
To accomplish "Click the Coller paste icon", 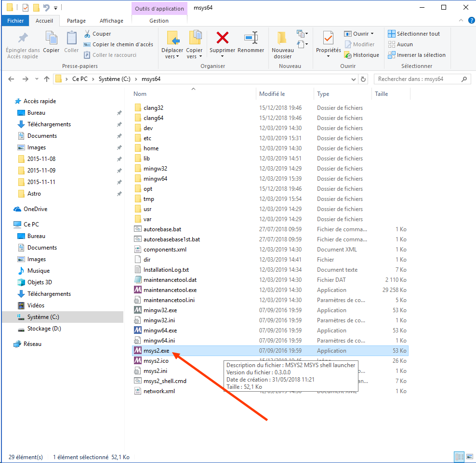I will click(71, 38).
